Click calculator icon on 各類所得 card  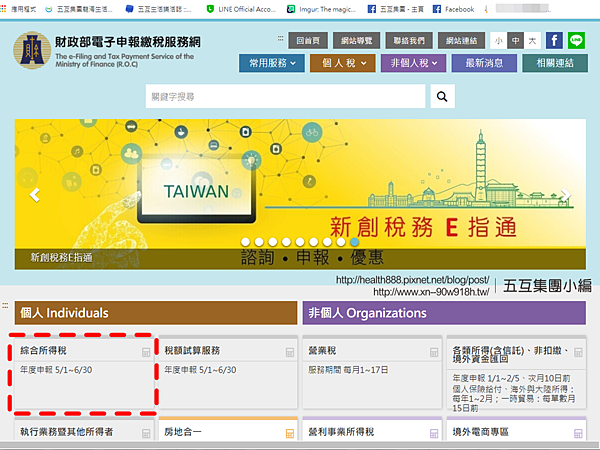point(578,352)
